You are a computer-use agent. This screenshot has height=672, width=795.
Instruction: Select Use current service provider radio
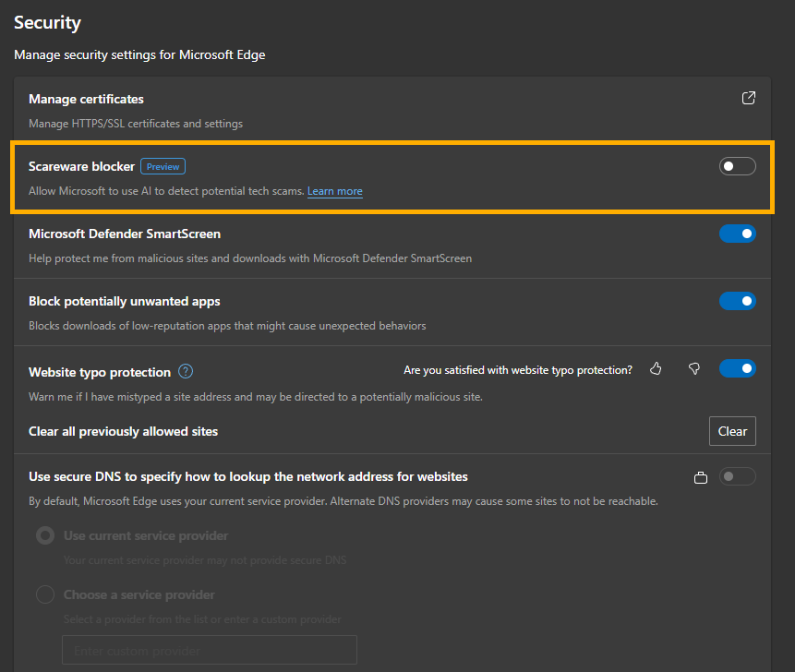click(x=45, y=535)
